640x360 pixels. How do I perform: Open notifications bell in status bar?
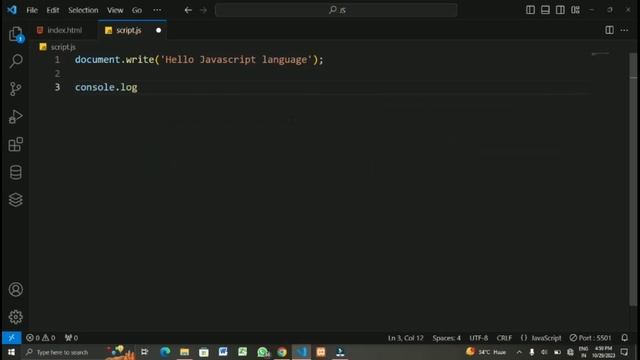click(x=624, y=338)
